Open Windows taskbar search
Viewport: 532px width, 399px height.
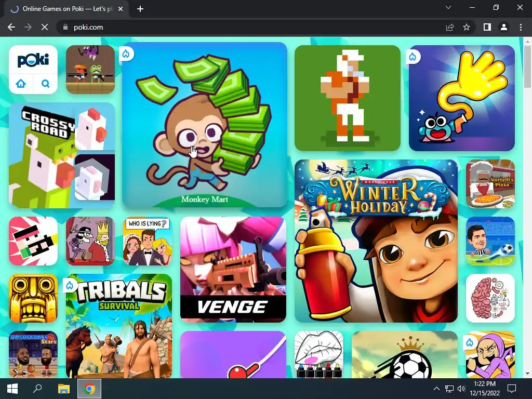37,389
